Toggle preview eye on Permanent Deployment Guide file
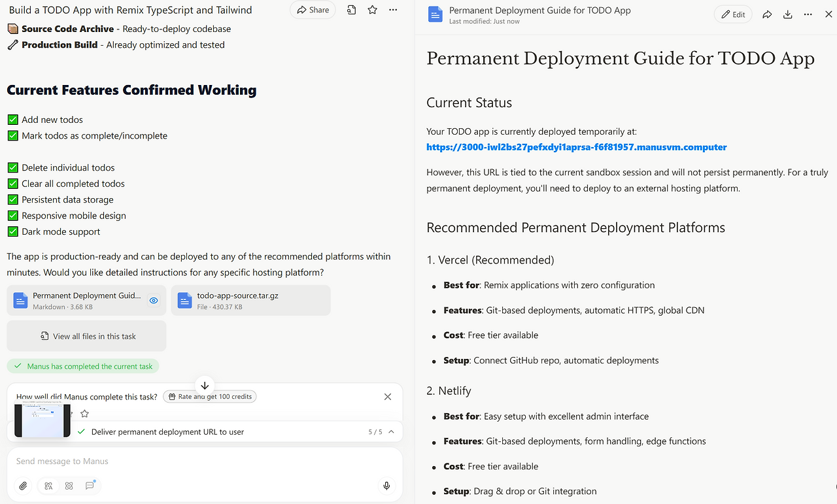837x504 pixels. (x=154, y=301)
